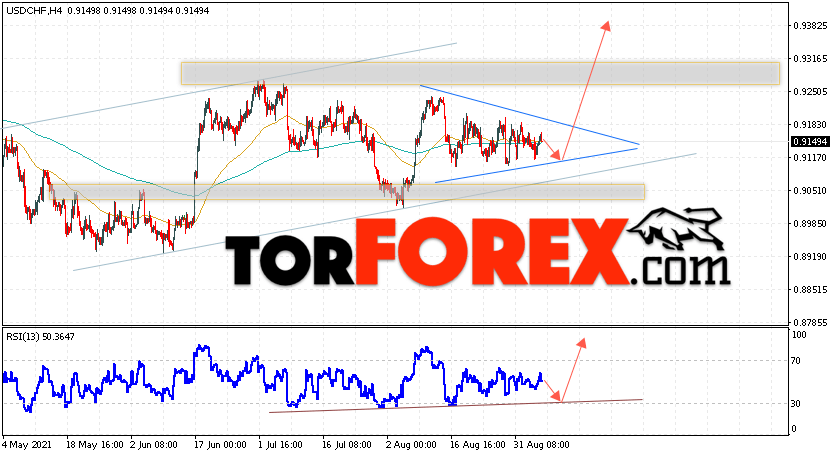Select RSI scale value 70
Viewport: 834px width, 456px height.
[796, 361]
